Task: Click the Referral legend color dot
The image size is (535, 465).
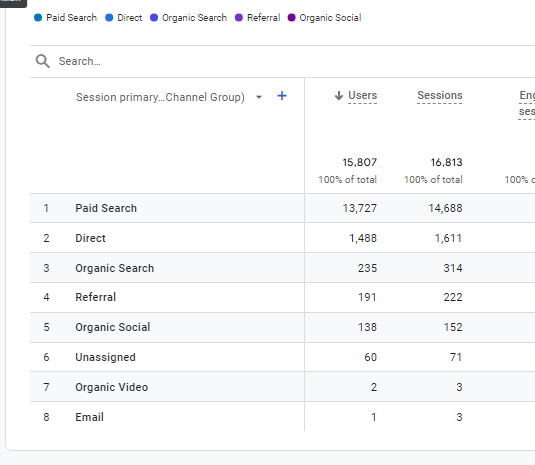Action: coord(239,18)
